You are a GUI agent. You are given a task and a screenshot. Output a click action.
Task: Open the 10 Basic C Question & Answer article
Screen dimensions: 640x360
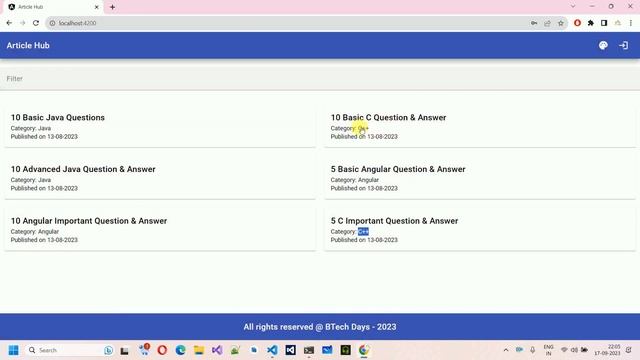pos(480,126)
